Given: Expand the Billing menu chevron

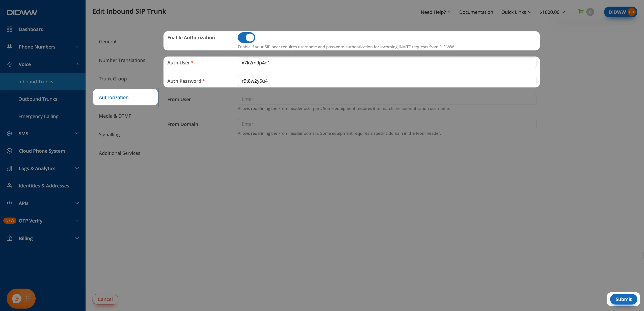Looking at the screenshot, I should [77, 238].
